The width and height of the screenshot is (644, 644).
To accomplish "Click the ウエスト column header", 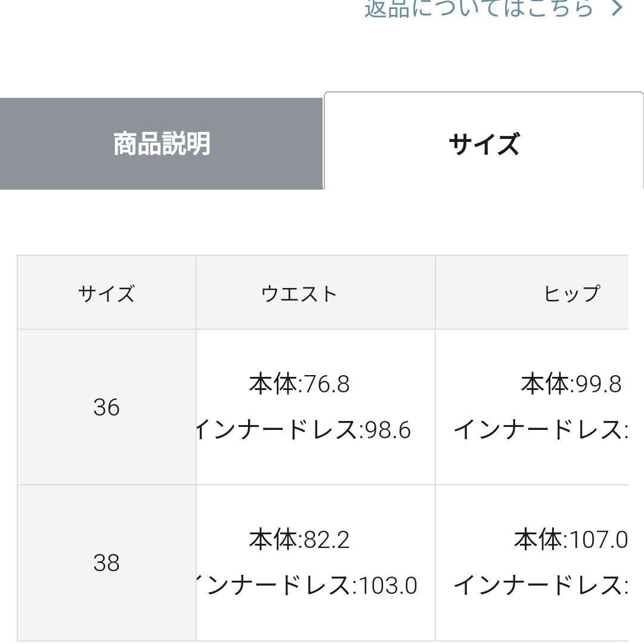I will pos(299,293).
